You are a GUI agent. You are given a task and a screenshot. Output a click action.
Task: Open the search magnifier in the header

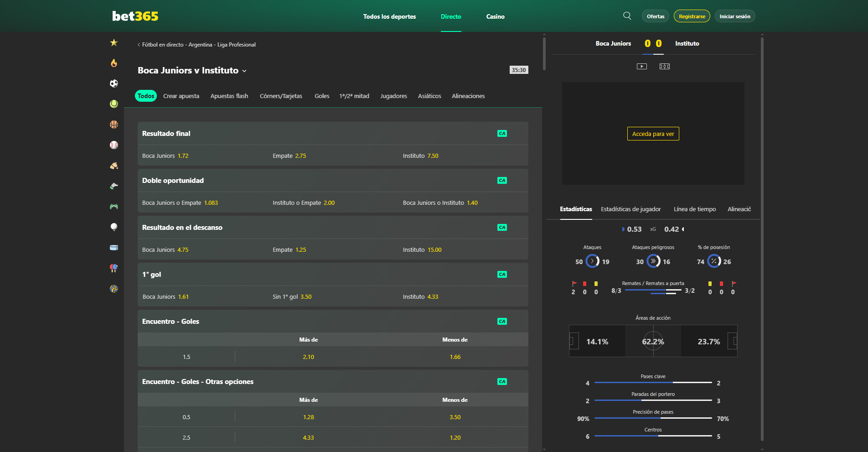point(627,16)
